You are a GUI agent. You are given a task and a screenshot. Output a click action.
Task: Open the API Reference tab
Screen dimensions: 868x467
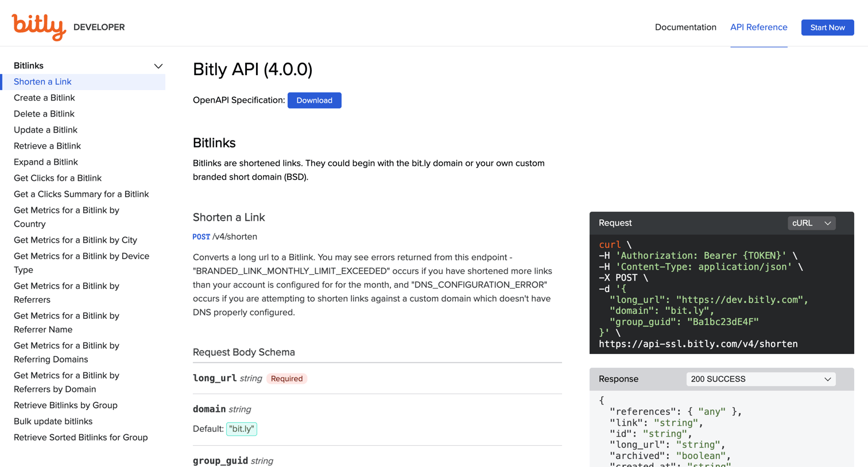[758, 27]
